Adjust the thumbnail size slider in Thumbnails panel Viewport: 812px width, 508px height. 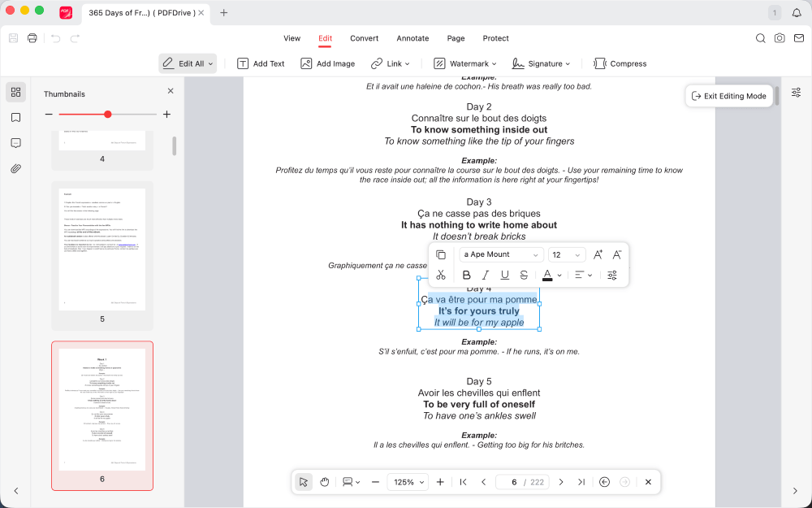[x=107, y=115]
